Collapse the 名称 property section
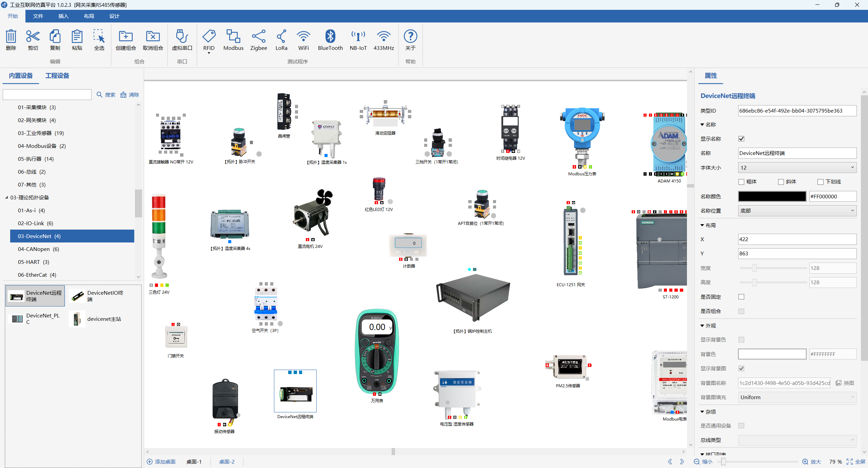The image size is (868, 468). coord(703,124)
